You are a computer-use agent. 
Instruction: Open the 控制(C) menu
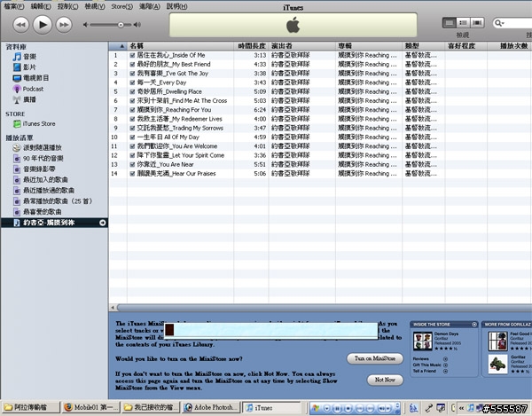[x=67, y=6]
